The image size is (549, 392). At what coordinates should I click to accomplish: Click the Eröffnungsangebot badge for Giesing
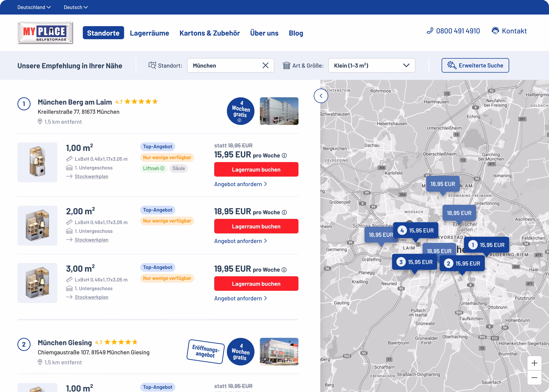tap(206, 351)
